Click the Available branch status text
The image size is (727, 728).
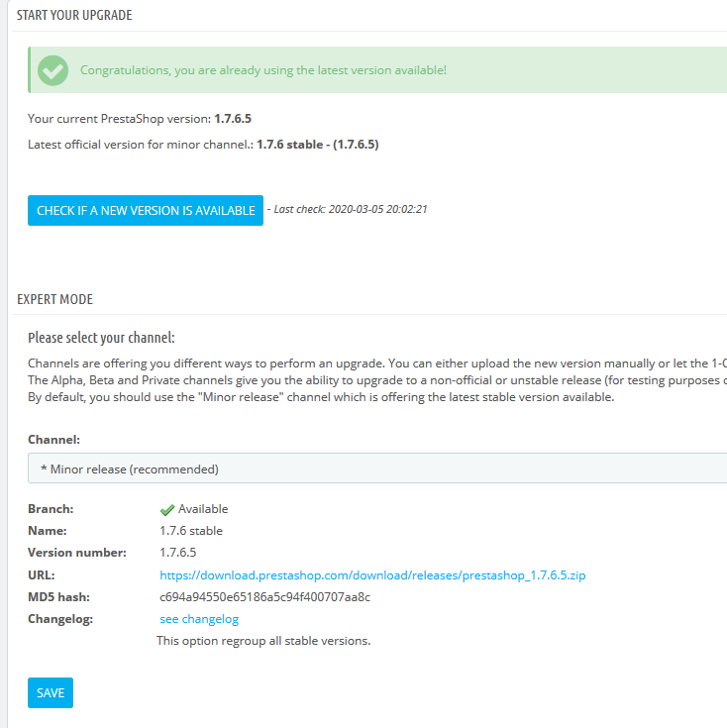203,509
